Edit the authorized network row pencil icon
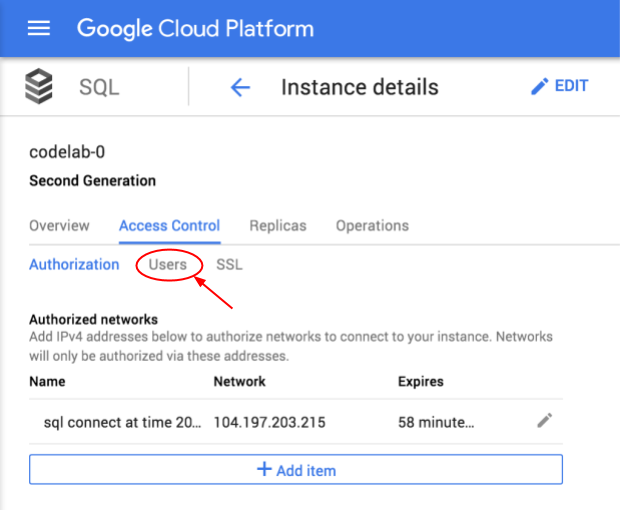The height and width of the screenshot is (510, 620). coord(544,421)
